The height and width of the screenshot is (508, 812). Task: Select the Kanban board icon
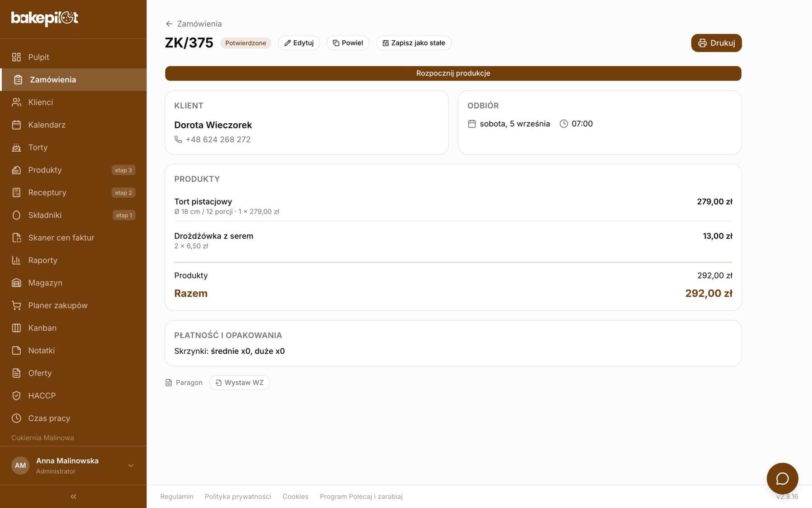16,328
